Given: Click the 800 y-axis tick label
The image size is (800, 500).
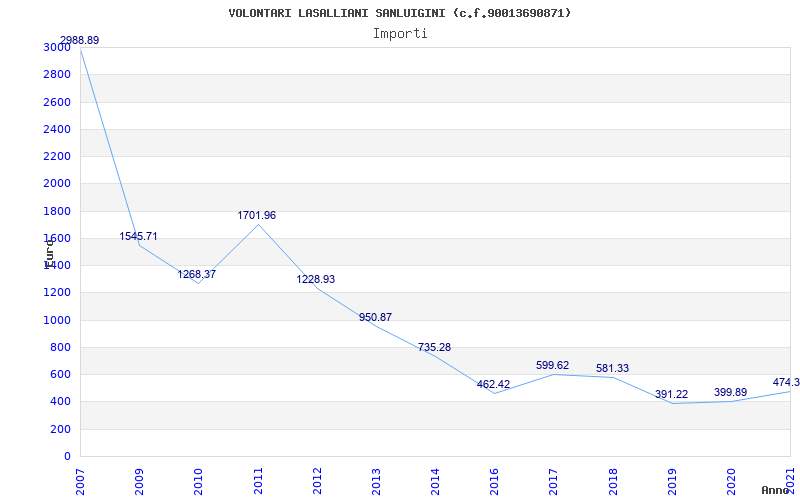Looking at the screenshot, I should click(x=63, y=347).
